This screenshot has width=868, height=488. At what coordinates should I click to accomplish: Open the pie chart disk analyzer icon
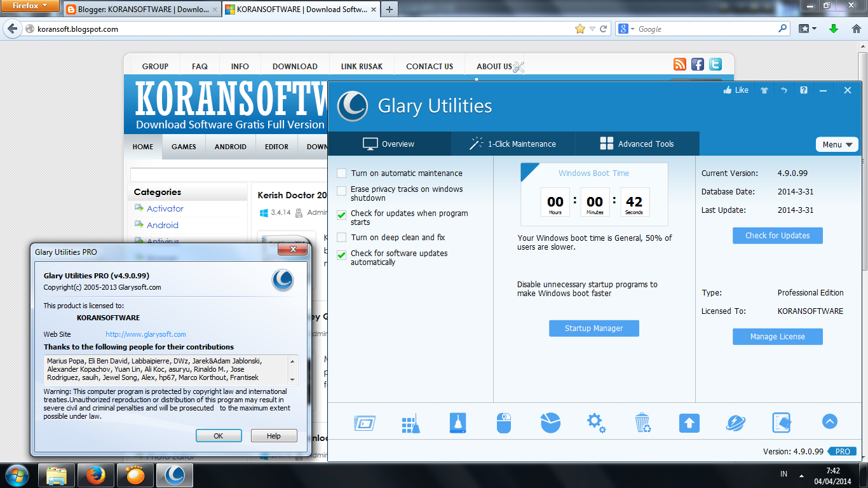[x=550, y=423]
